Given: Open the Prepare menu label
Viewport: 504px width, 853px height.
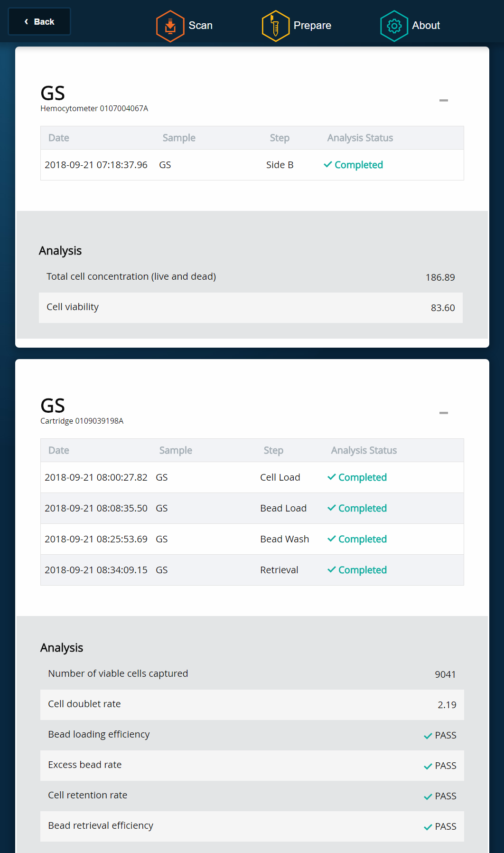Looking at the screenshot, I should 312,26.
